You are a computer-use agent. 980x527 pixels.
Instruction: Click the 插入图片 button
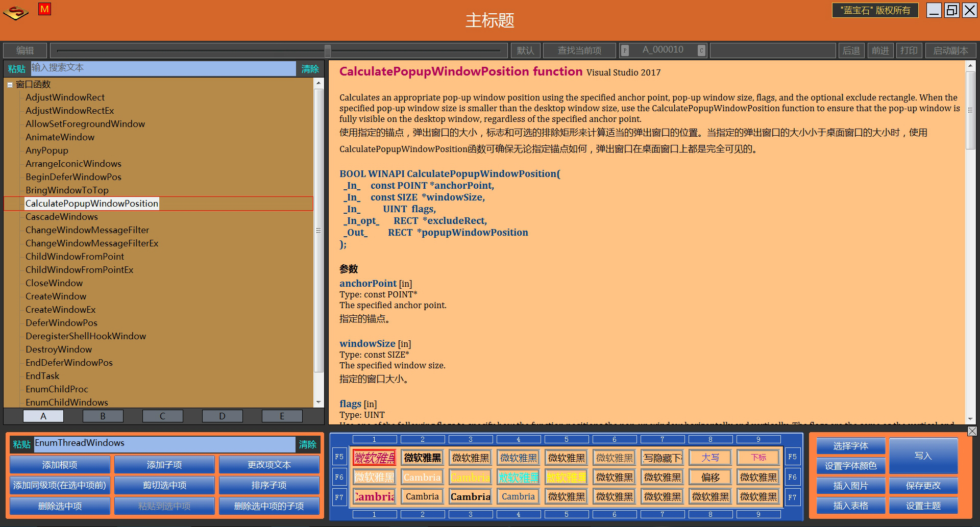point(851,486)
